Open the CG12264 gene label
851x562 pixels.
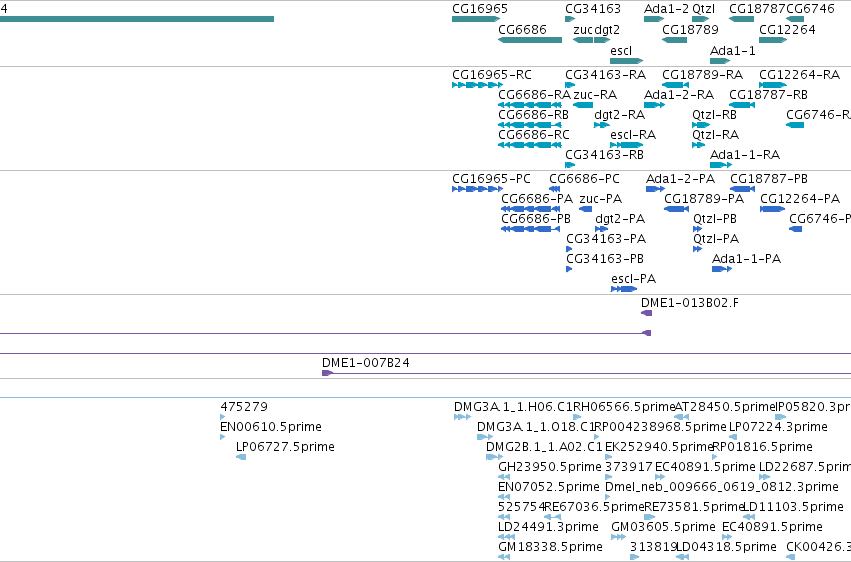point(787,30)
